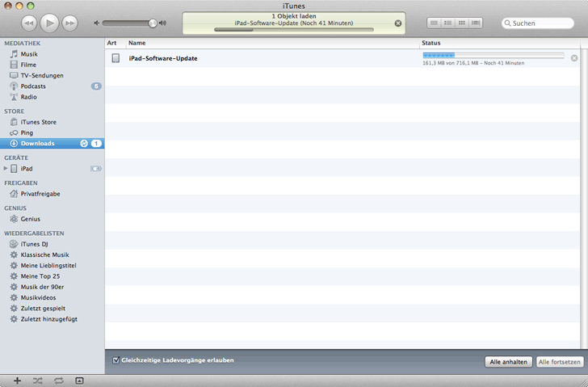The image size is (588, 387).
Task: Click the iPad battery indicator icon
Action: [96, 169]
